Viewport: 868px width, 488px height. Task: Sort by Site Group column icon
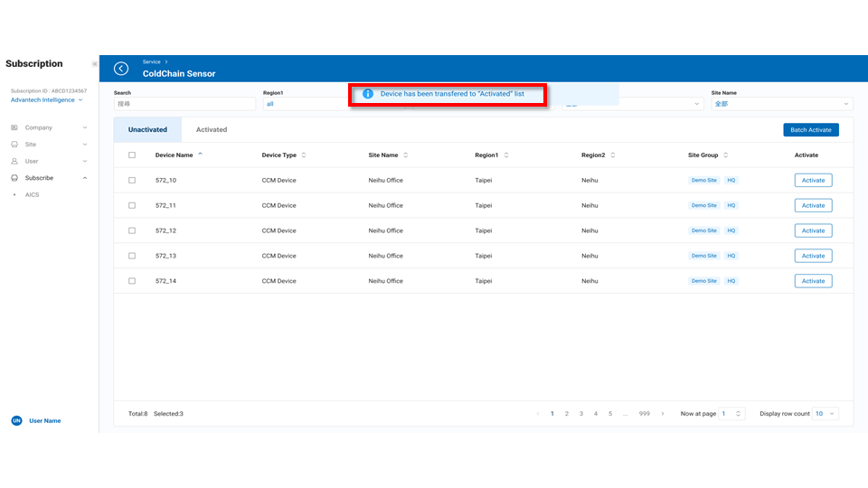(726, 155)
